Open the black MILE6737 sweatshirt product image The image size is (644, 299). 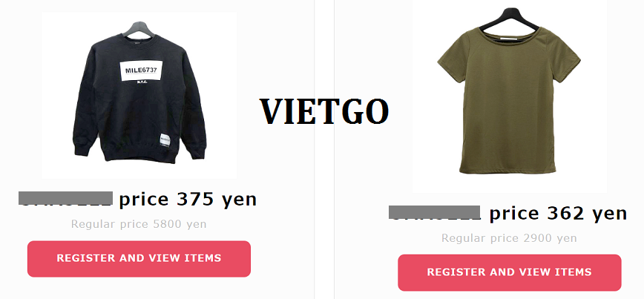[x=139, y=95]
